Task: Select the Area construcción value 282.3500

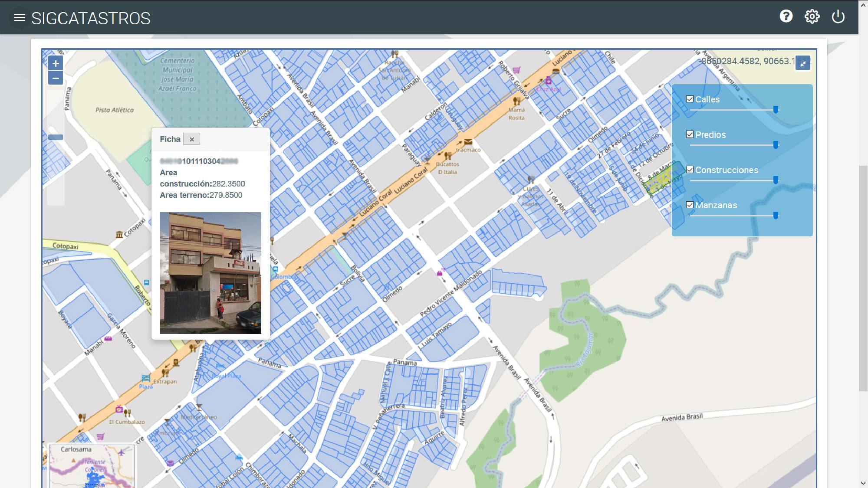Action: tap(229, 184)
